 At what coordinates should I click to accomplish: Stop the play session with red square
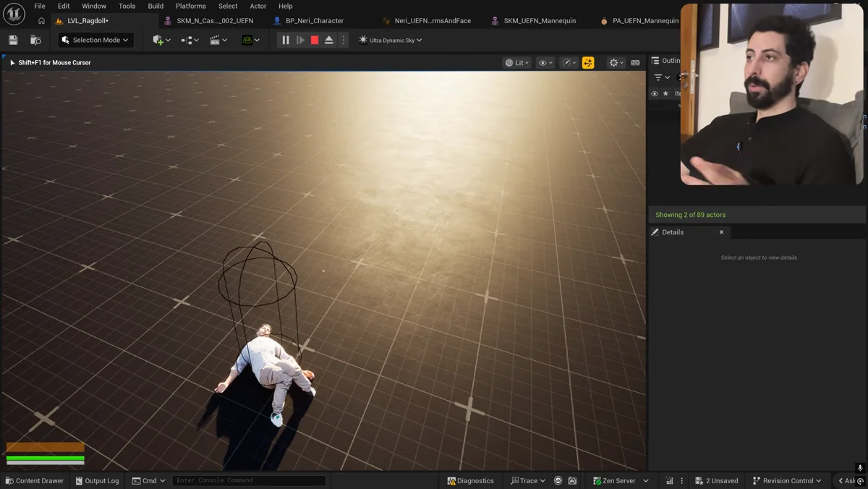coord(315,41)
